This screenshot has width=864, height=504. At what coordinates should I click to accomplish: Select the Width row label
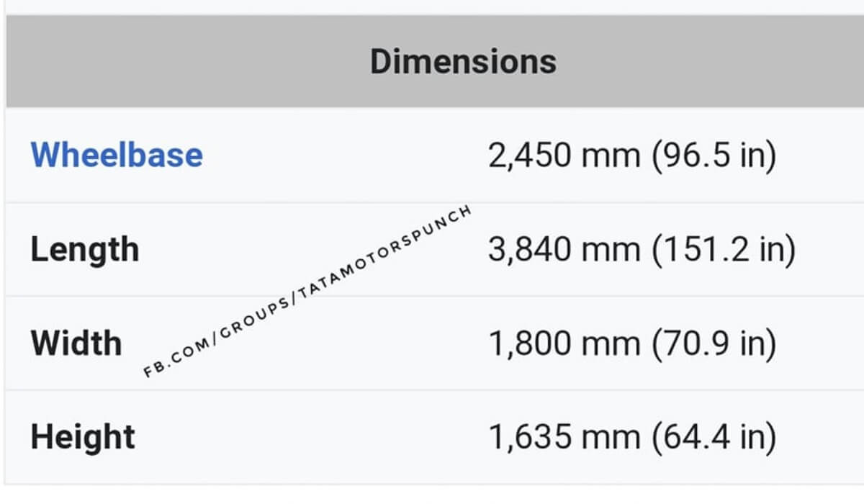(x=76, y=343)
